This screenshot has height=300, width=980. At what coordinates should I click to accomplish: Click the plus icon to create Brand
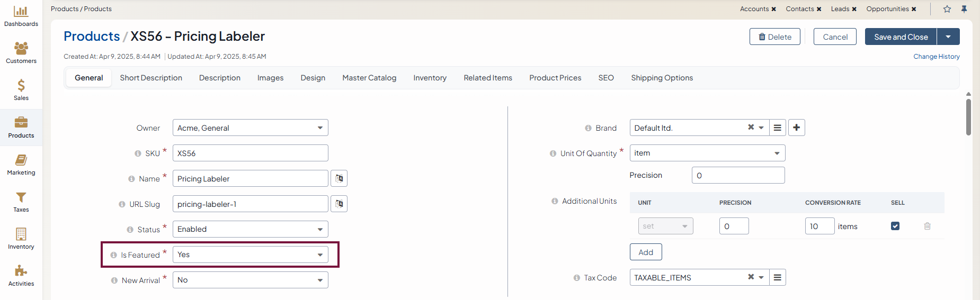coord(797,128)
